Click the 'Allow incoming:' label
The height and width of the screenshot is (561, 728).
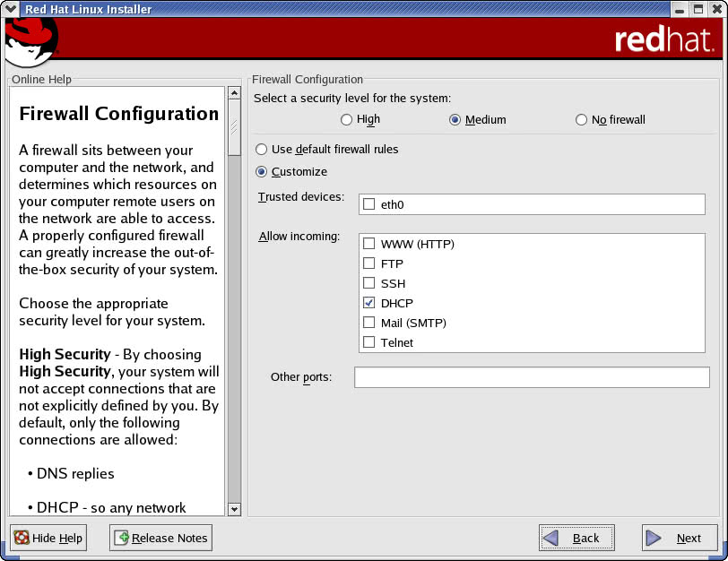(x=299, y=237)
